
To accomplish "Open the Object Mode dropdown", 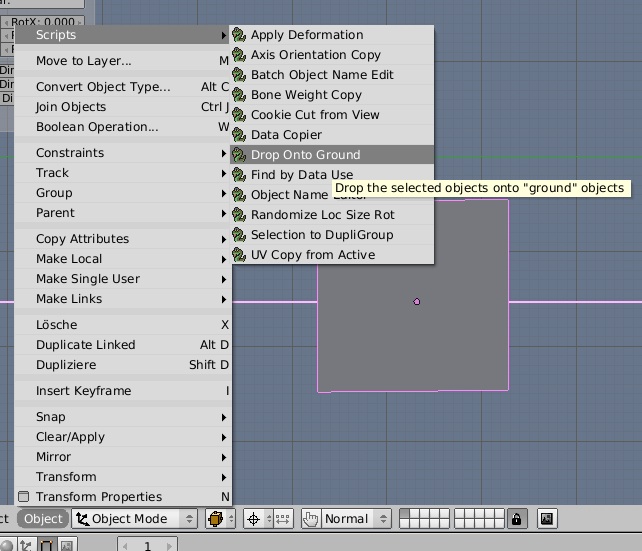I will pyautogui.click(x=134, y=519).
